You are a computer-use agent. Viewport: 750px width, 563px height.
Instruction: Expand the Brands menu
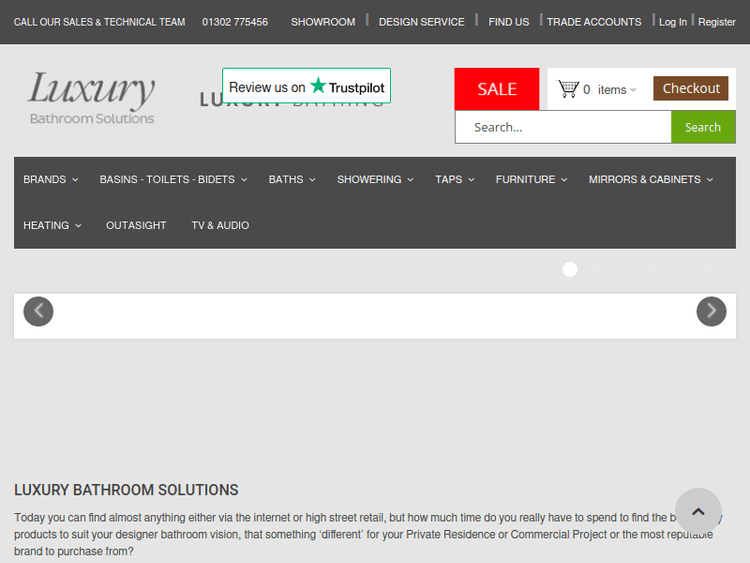click(x=51, y=180)
